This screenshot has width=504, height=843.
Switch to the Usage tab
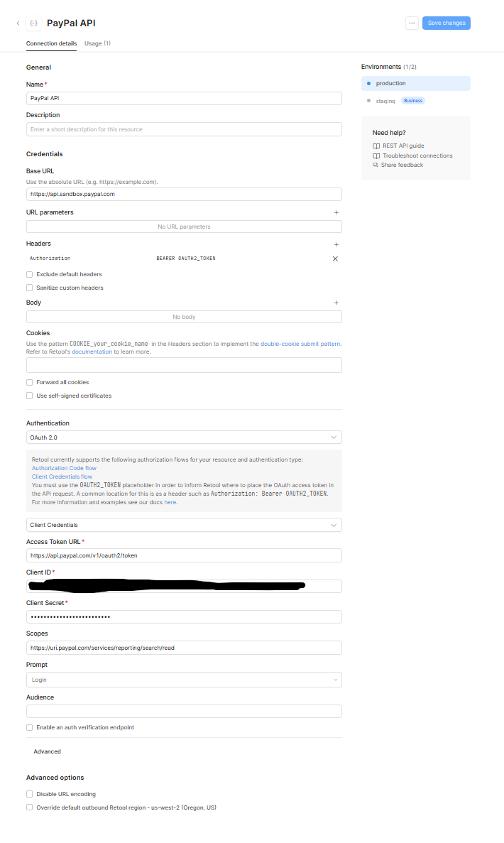[97, 43]
